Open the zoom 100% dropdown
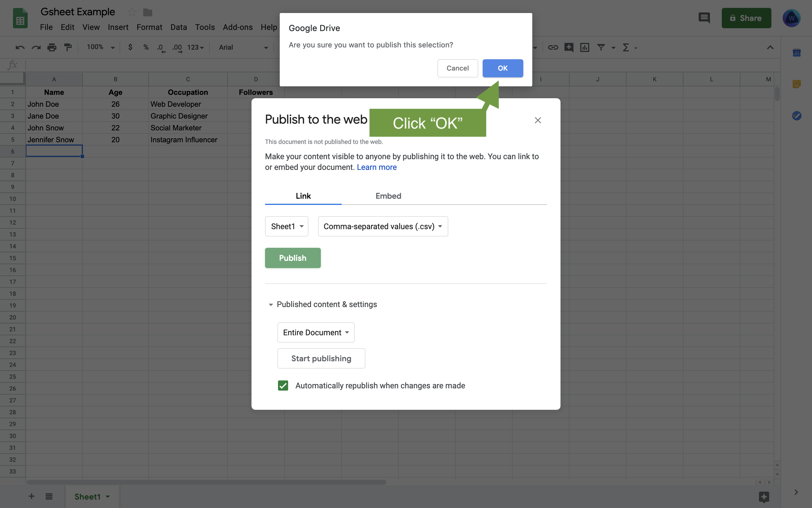This screenshot has height=508, width=812. pos(101,47)
